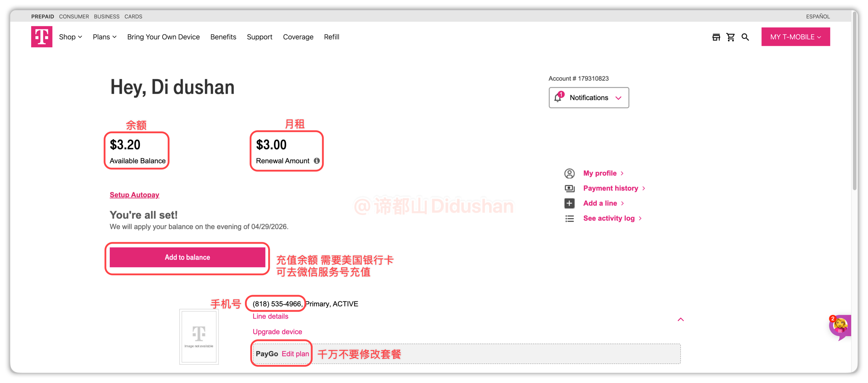This screenshot has height=383, width=868.
Task: Go to Benefits
Action: pyautogui.click(x=223, y=37)
